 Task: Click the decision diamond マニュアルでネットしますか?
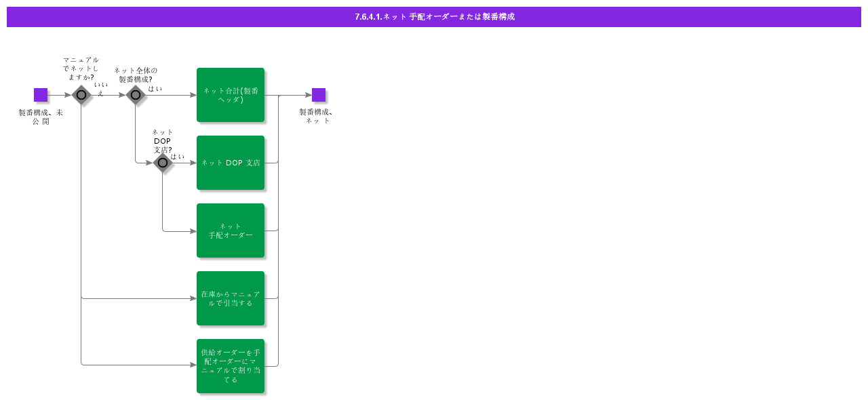pos(81,95)
